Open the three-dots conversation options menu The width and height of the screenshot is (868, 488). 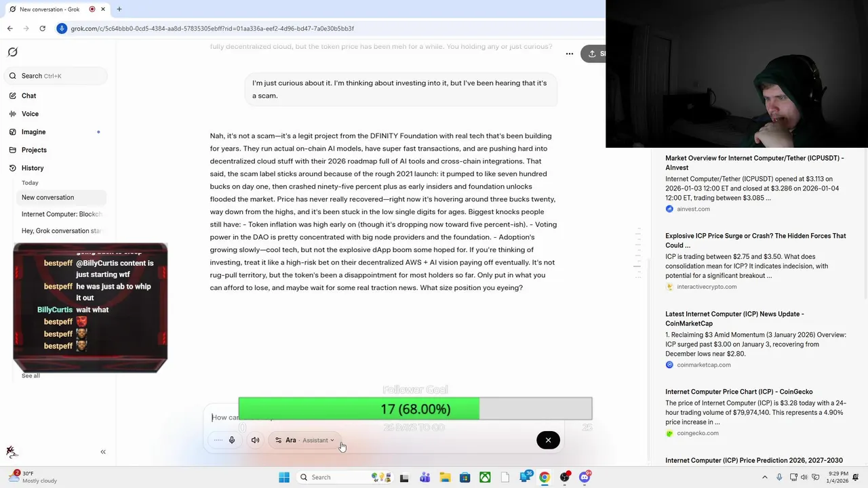[x=570, y=54]
